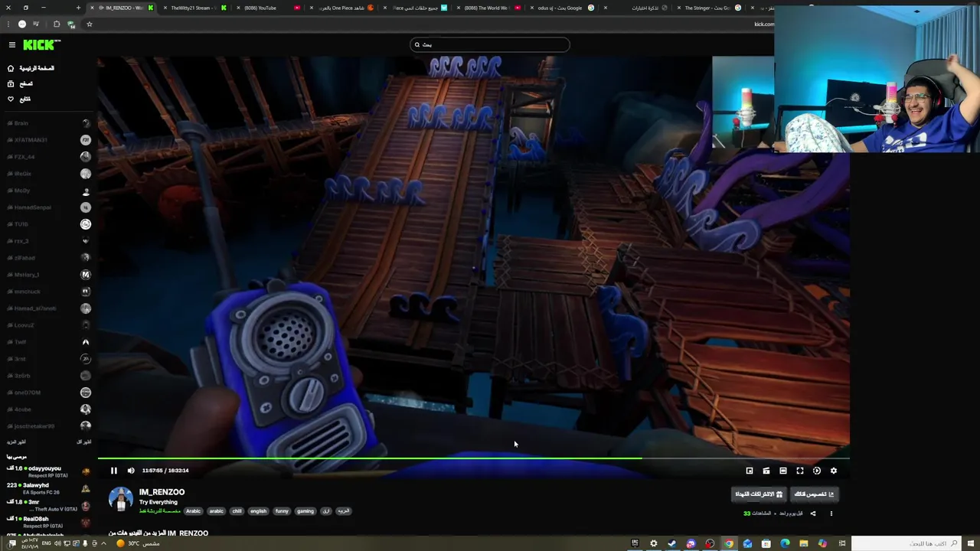Open TU1b channel in the sidebar
Image resolution: width=980 pixels, height=551 pixels.
point(48,224)
